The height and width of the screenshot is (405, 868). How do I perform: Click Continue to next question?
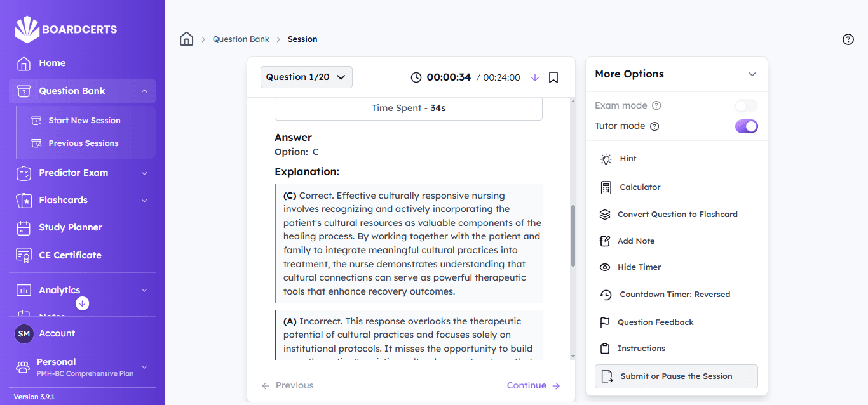coord(533,385)
